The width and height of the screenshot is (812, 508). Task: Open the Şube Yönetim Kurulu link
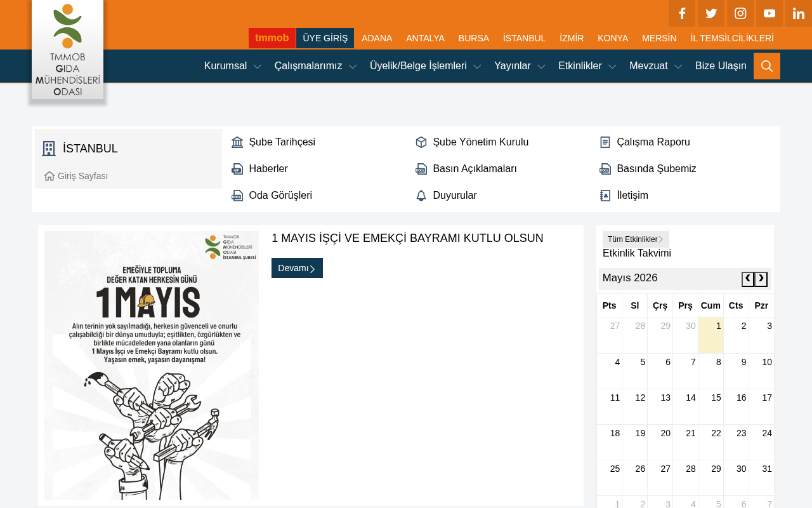pos(481,142)
